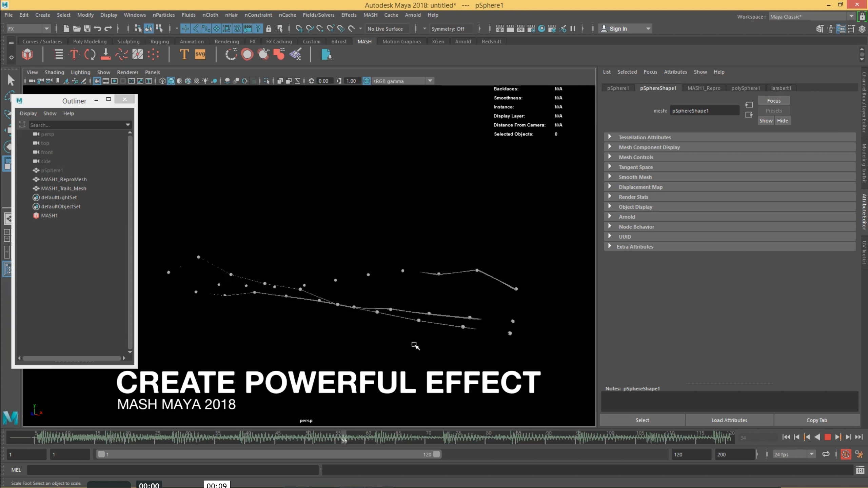Create a MASH network with the cube icon
The image size is (868, 488).
click(x=27, y=54)
